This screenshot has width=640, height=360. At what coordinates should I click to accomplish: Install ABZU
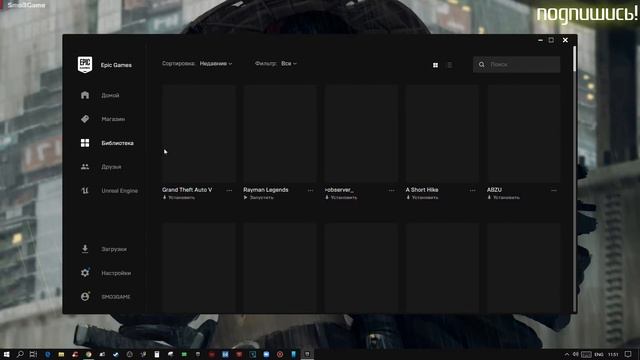(x=503, y=198)
